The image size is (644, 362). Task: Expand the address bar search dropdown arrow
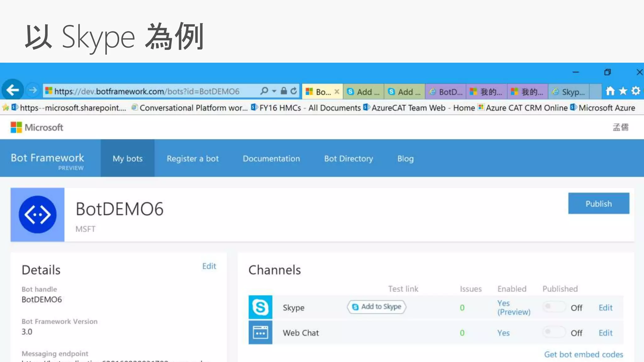(x=274, y=91)
